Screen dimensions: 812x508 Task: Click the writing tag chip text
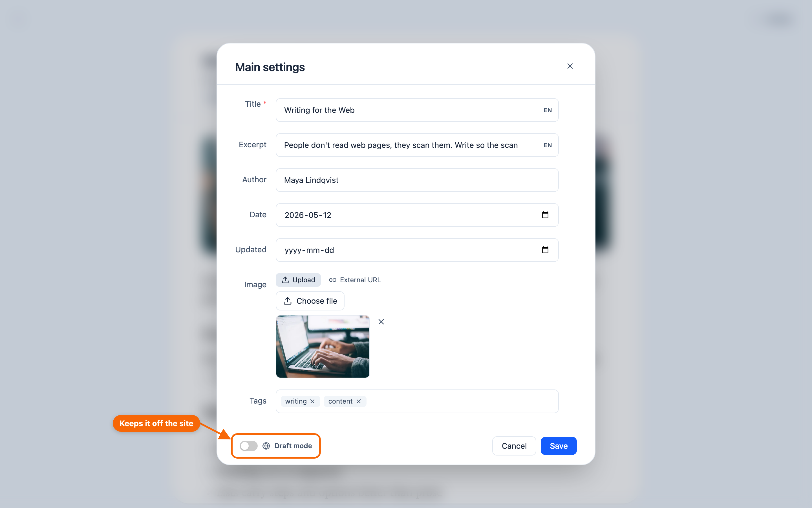[x=295, y=401]
